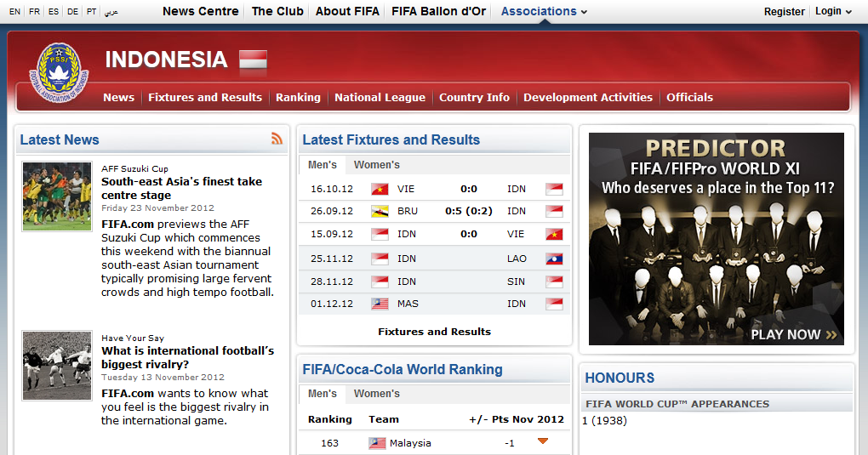Viewport: 868px width, 455px height.
Task: Click Malaysia flag in the 01.12.12 fixture row
Action: tap(380, 304)
